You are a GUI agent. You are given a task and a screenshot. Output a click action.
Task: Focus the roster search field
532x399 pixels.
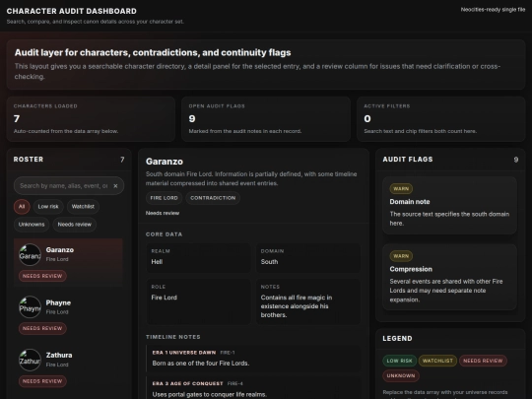[69, 186]
